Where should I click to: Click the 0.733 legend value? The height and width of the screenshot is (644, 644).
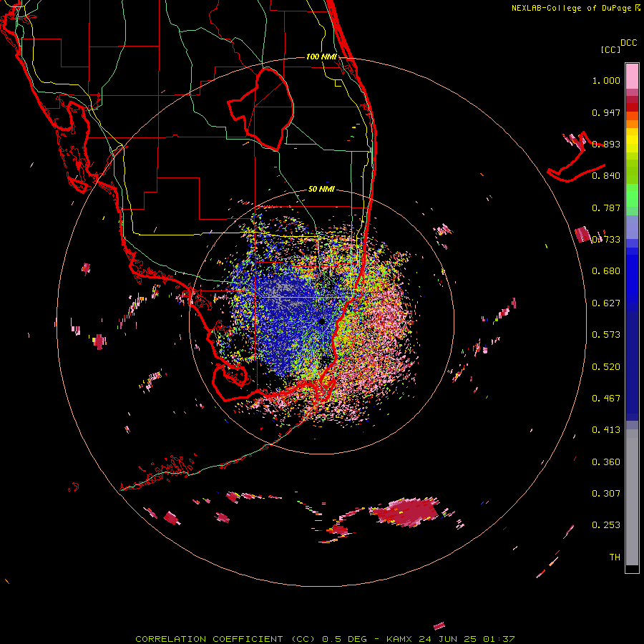[x=606, y=240]
